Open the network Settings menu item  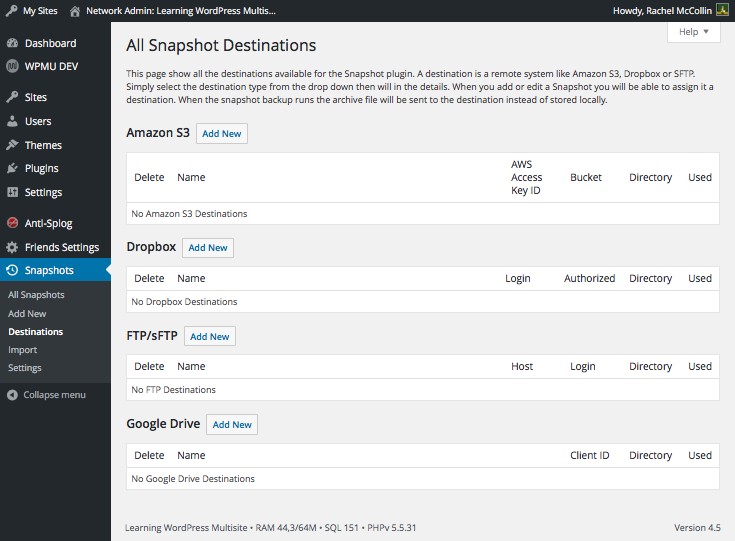(x=55, y=192)
